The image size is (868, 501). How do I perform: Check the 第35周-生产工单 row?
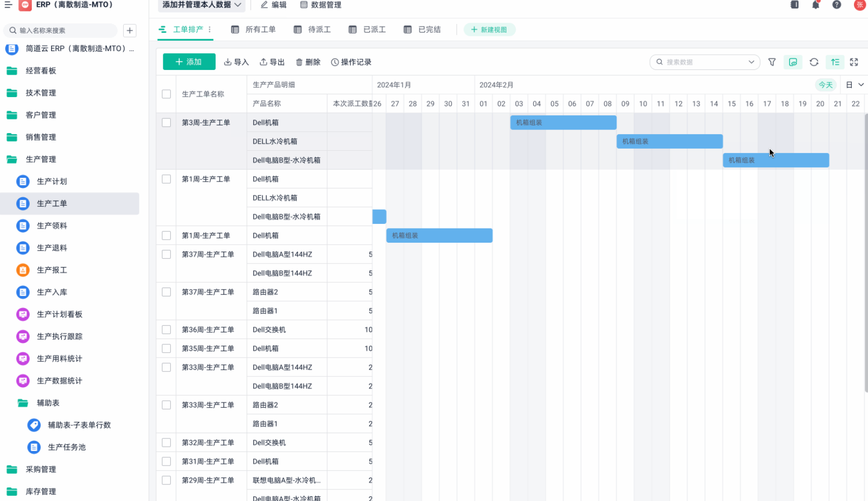pyautogui.click(x=167, y=349)
